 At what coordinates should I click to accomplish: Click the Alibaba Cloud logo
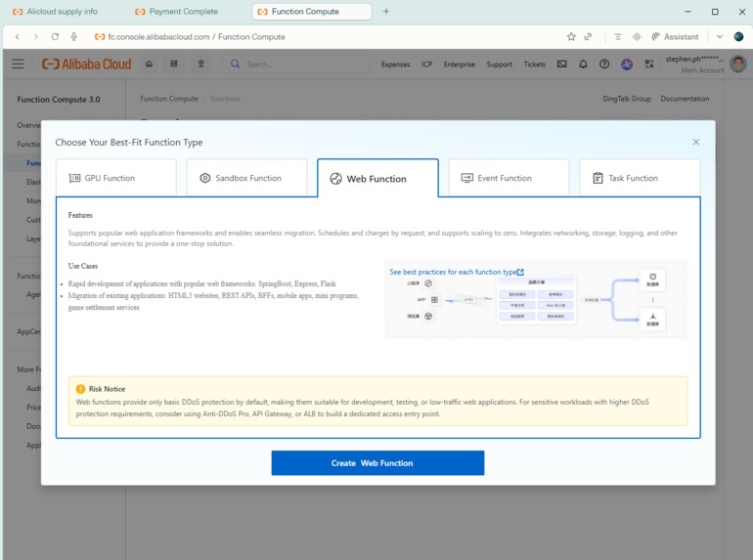pos(86,64)
